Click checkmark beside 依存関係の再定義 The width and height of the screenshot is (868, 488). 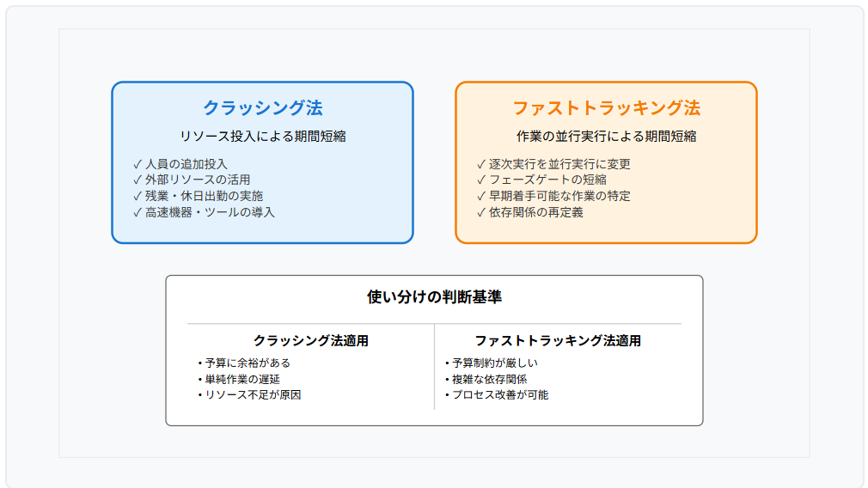(x=481, y=212)
